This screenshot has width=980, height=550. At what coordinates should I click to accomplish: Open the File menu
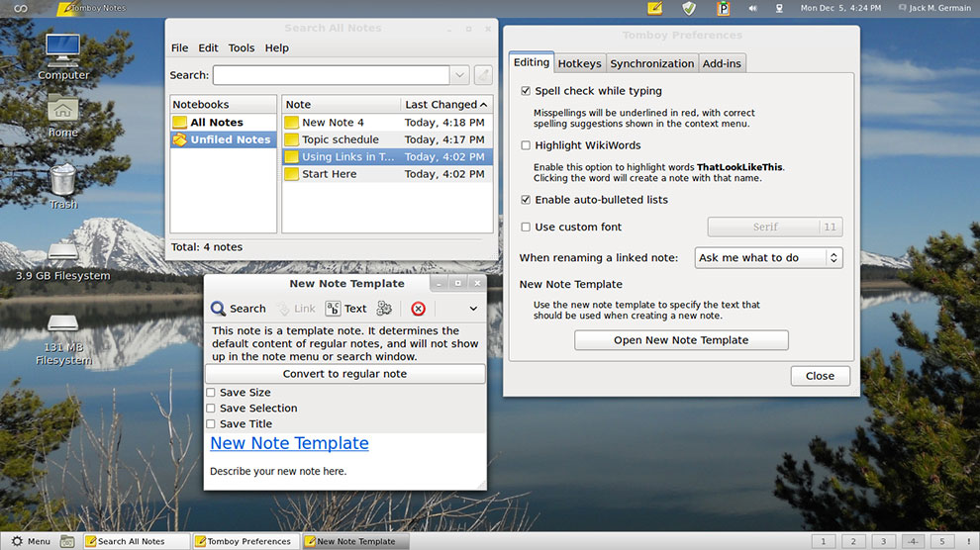(179, 48)
